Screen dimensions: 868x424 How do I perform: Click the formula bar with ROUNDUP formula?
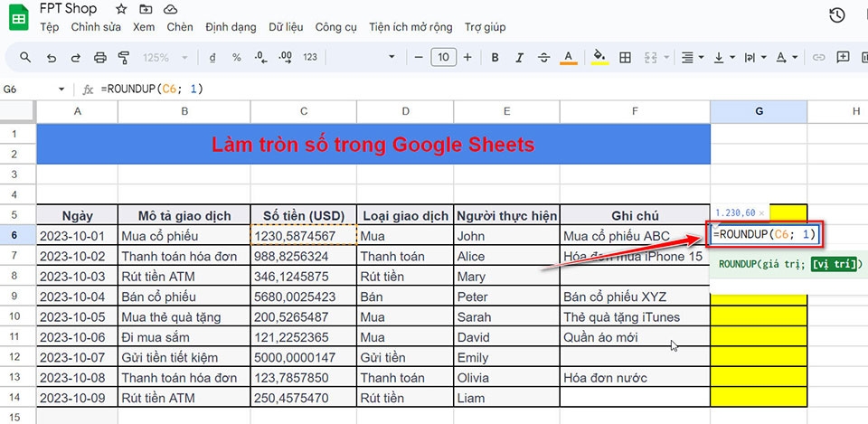[x=476, y=89]
